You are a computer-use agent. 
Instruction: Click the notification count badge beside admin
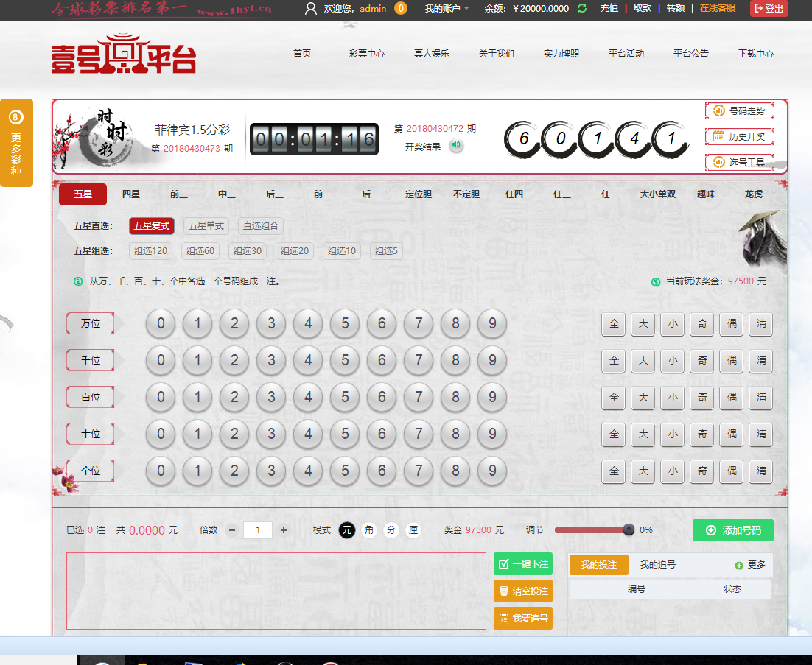click(x=401, y=8)
